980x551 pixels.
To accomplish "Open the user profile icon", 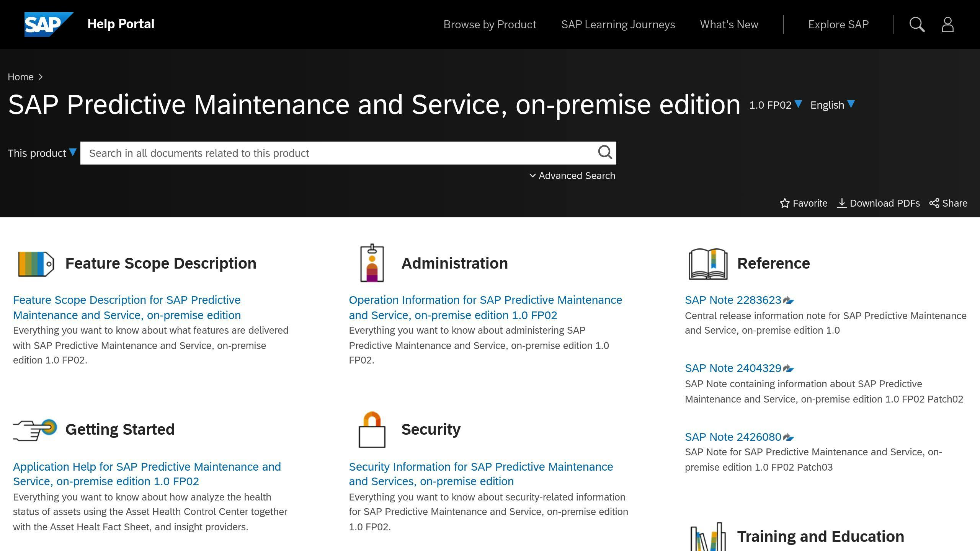I will (x=947, y=24).
